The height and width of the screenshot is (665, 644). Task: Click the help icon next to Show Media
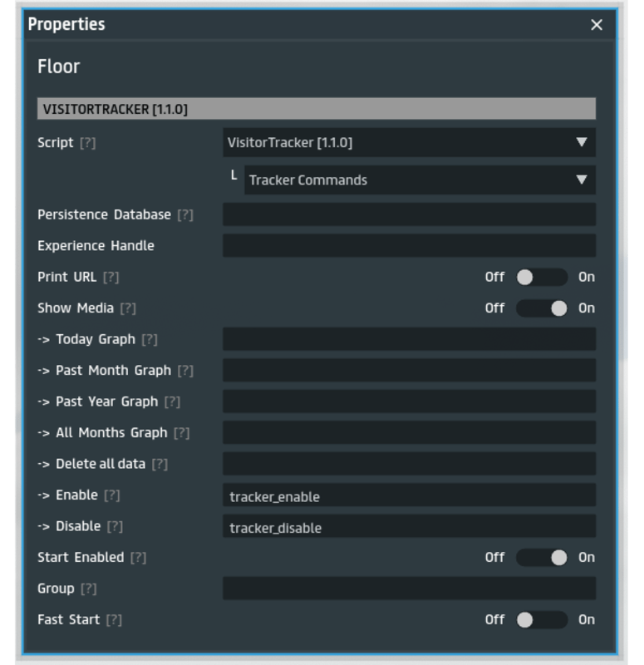pyautogui.click(x=127, y=308)
